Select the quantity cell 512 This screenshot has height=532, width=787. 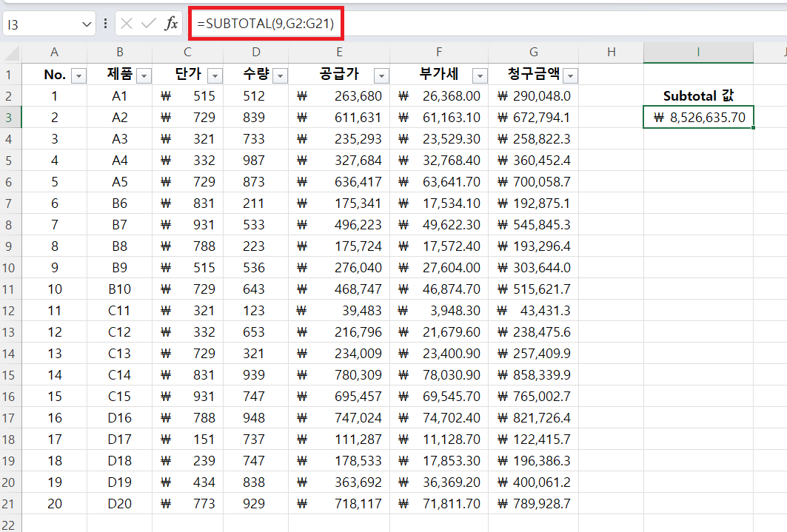pyautogui.click(x=256, y=95)
